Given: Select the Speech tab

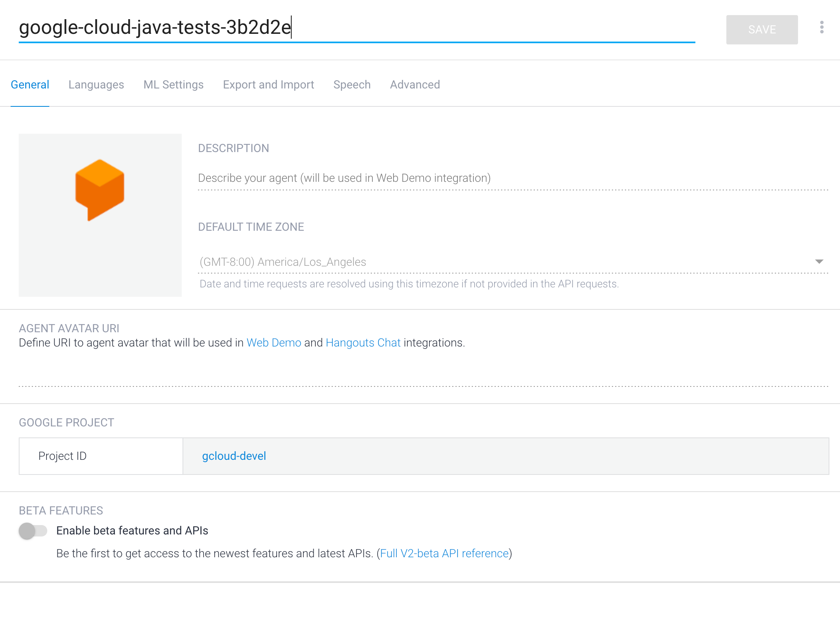Looking at the screenshot, I should (x=352, y=84).
